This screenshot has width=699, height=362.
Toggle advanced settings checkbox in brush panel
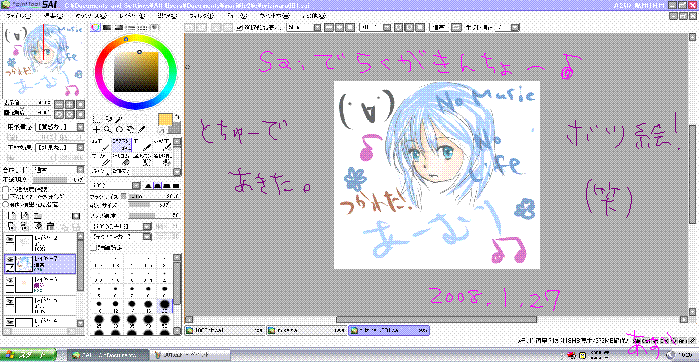(94, 247)
